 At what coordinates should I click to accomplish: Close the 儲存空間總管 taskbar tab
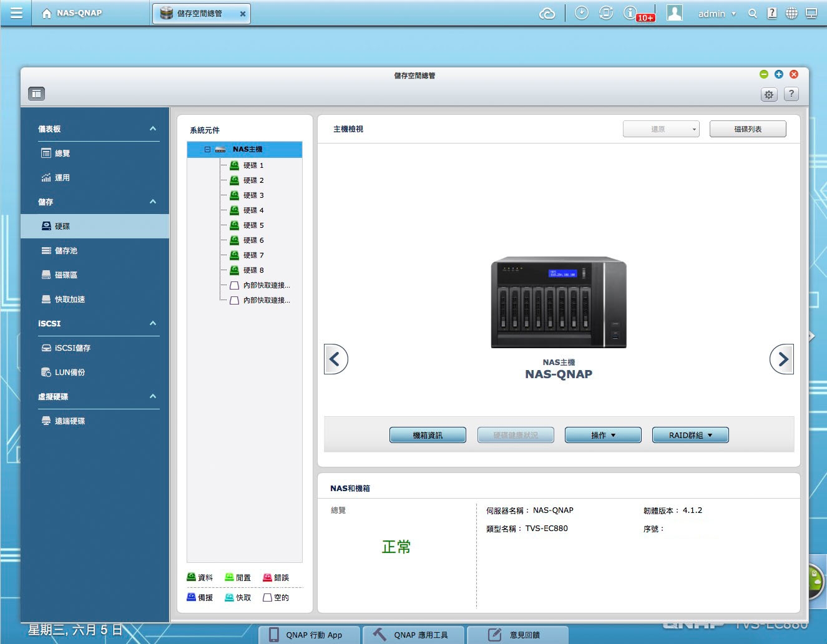click(x=243, y=14)
